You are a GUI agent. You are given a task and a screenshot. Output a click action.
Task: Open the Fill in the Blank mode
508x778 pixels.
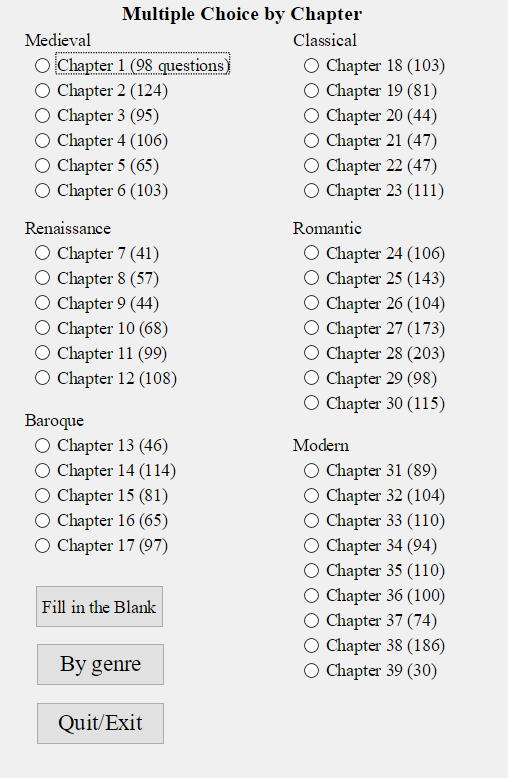point(99,606)
